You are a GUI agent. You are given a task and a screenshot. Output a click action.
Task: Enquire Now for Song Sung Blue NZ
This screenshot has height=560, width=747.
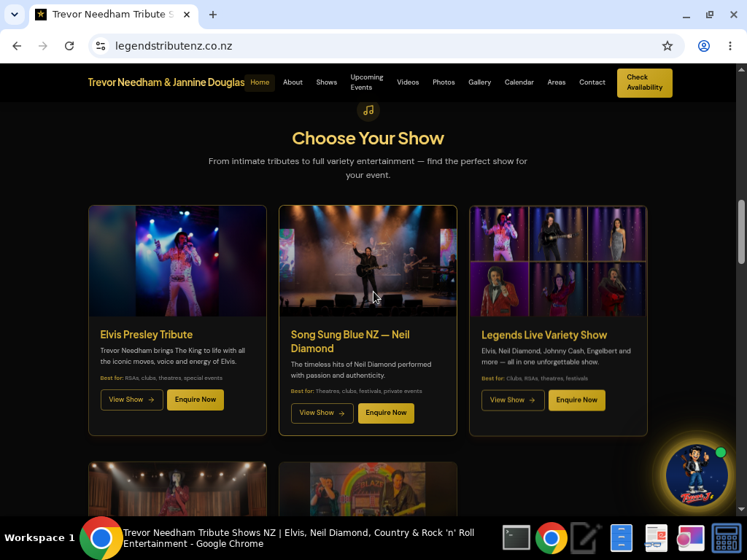[386, 413]
